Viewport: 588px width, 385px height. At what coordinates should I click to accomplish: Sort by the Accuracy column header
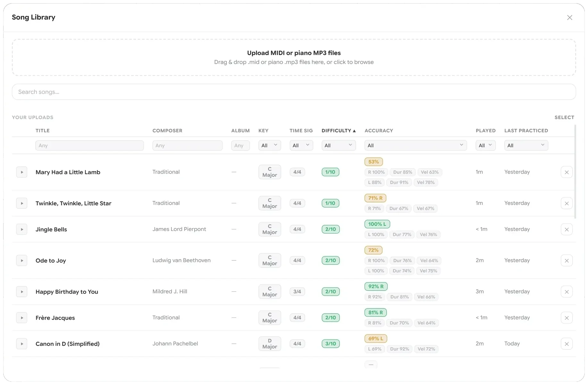[379, 131]
